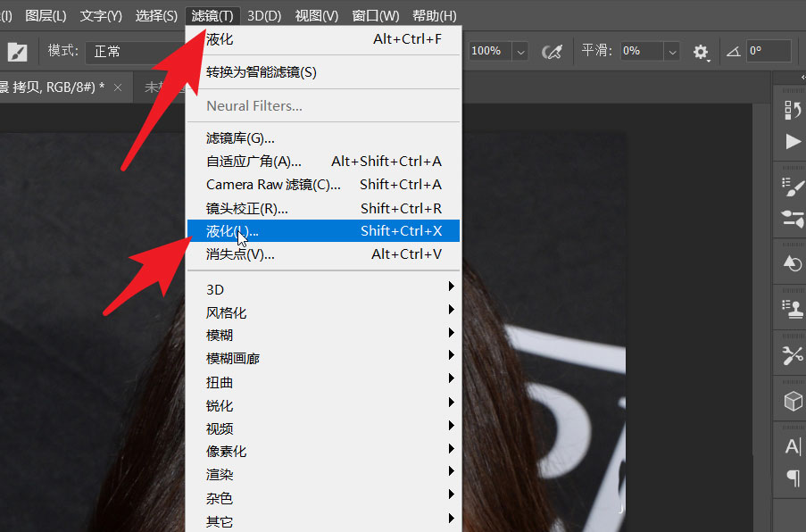This screenshot has height=532, width=806.
Task: Click the 平滑 0% input field
Action: pyautogui.click(x=641, y=52)
